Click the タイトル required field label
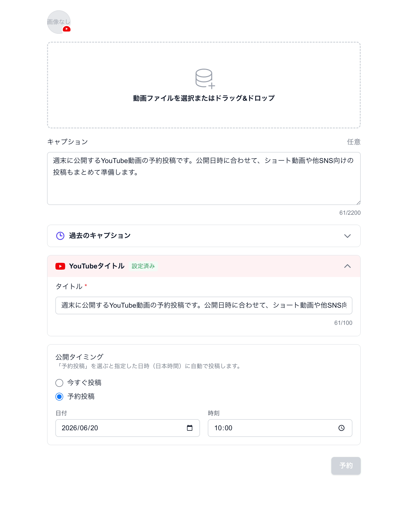Viewport: 397px width, 532px height. [71, 286]
